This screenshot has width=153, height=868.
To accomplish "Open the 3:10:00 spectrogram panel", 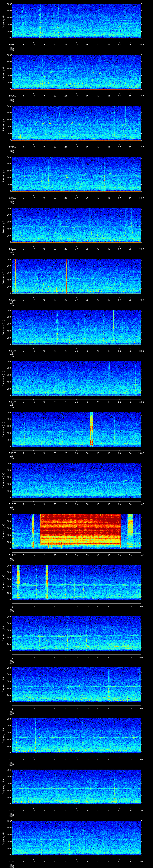I will [x=76, y=480].
